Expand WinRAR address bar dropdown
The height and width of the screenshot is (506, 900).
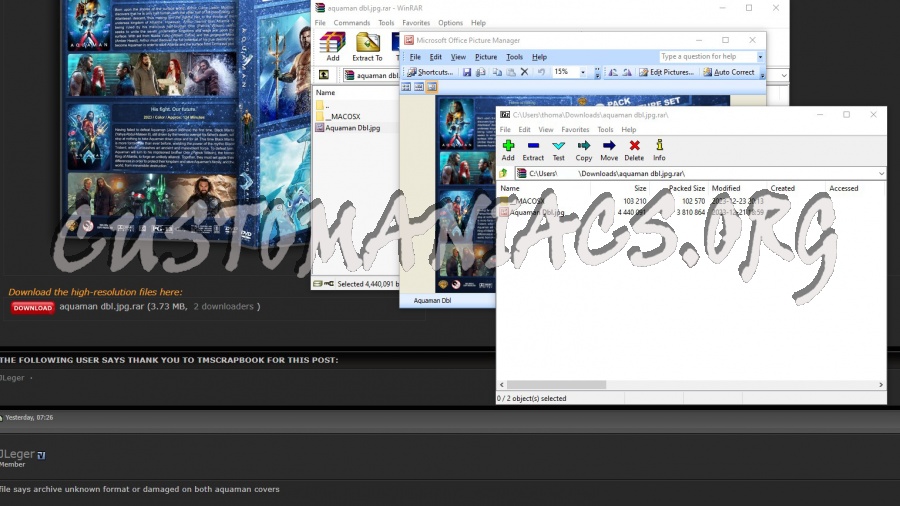pyautogui.click(x=783, y=75)
